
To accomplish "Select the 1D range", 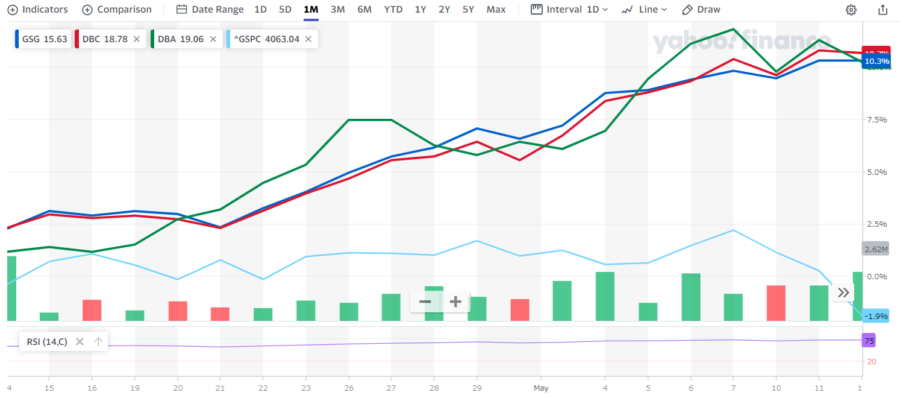I will pos(261,10).
